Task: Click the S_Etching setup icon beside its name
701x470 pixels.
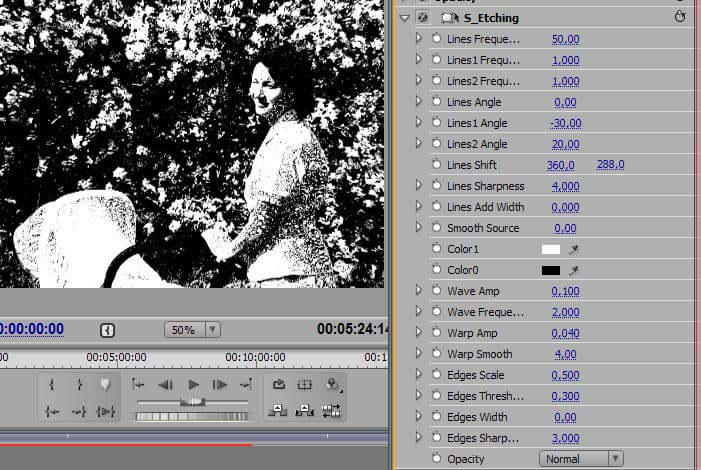Action: point(450,18)
